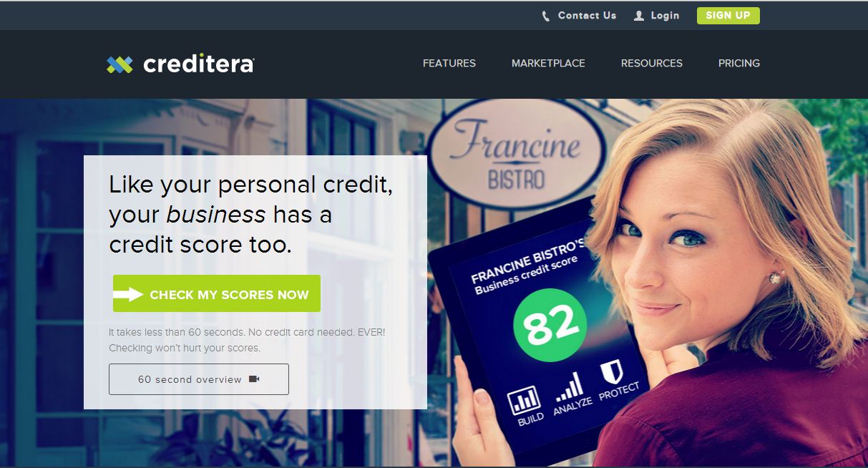Click the Creditera X logo icon
This screenshot has height=468, width=868.
click(120, 64)
